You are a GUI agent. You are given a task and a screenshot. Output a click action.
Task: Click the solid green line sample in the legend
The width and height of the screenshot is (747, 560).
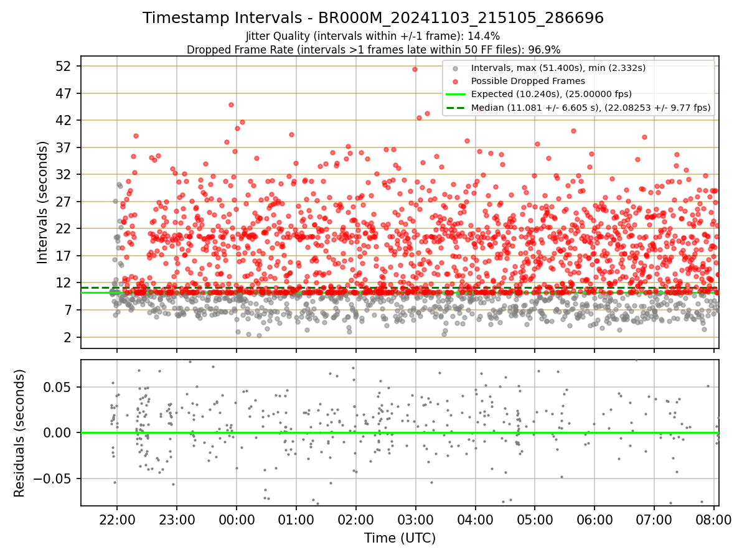(x=456, y=94)
